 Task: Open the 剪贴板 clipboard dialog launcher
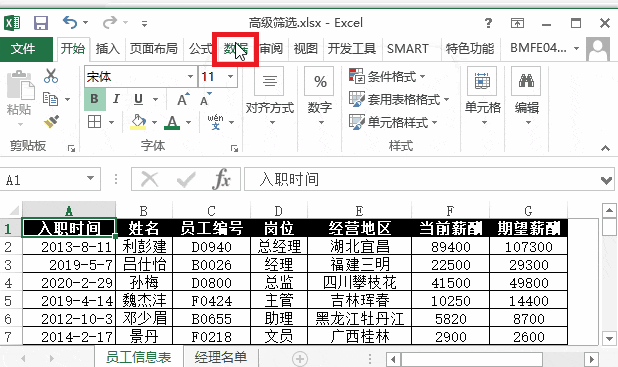(x=71, y=148)
